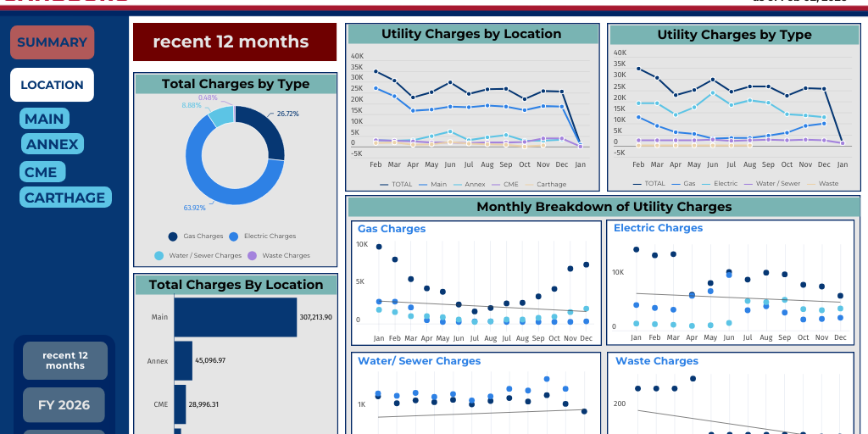868x434 pixels.
Task: Select the TOTAL Feb data point in location chart
Action: (376, 71)
